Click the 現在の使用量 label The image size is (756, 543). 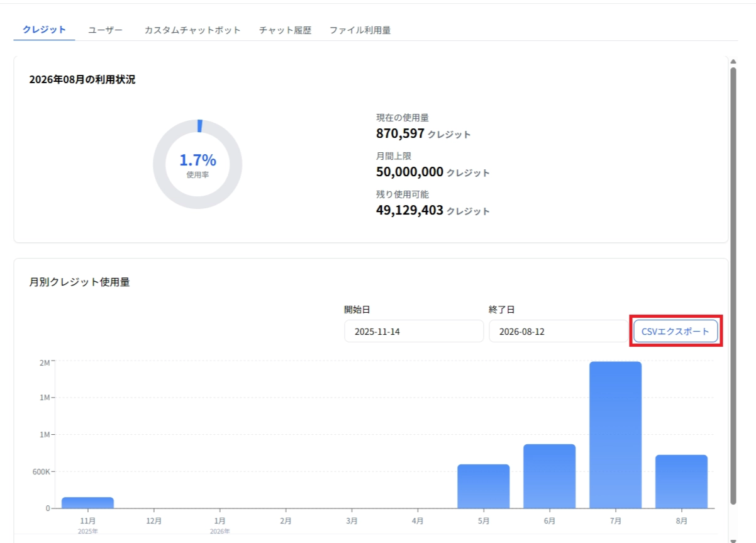point(403,118)
